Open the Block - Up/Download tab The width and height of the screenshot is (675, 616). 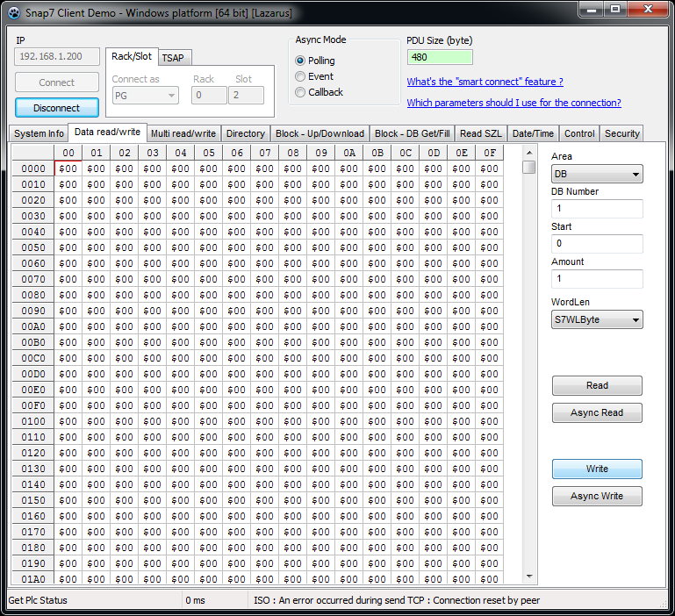(320, 133)
